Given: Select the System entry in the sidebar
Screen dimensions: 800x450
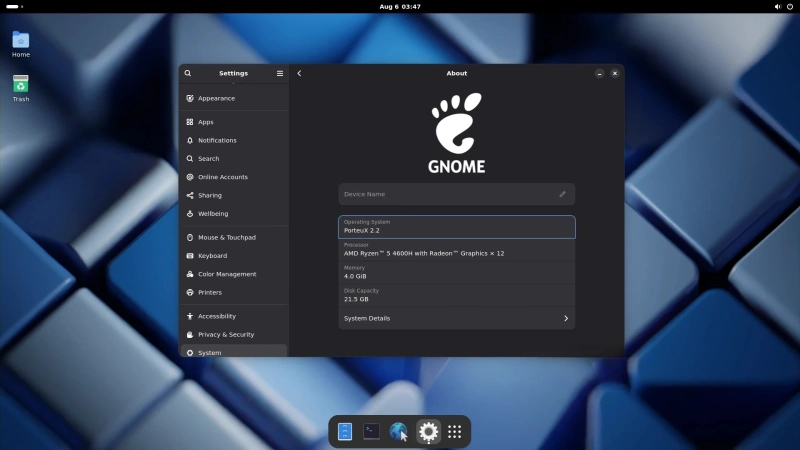Looking at the screenshot, I should click(234, 351).
